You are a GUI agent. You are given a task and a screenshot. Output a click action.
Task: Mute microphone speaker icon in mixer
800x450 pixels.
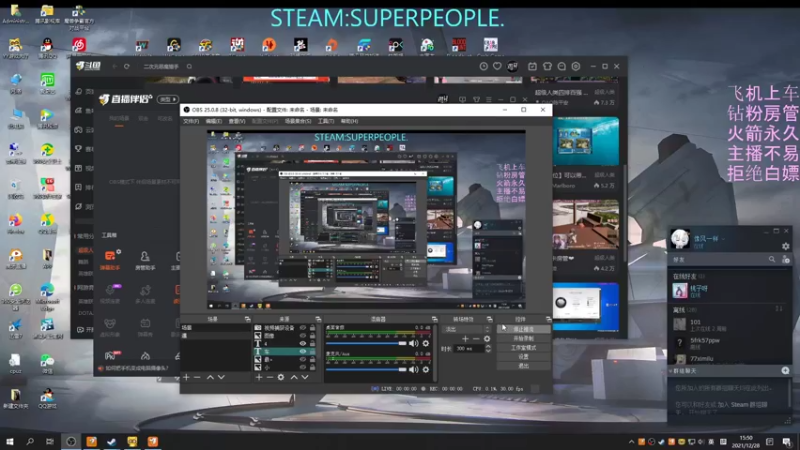414,369
